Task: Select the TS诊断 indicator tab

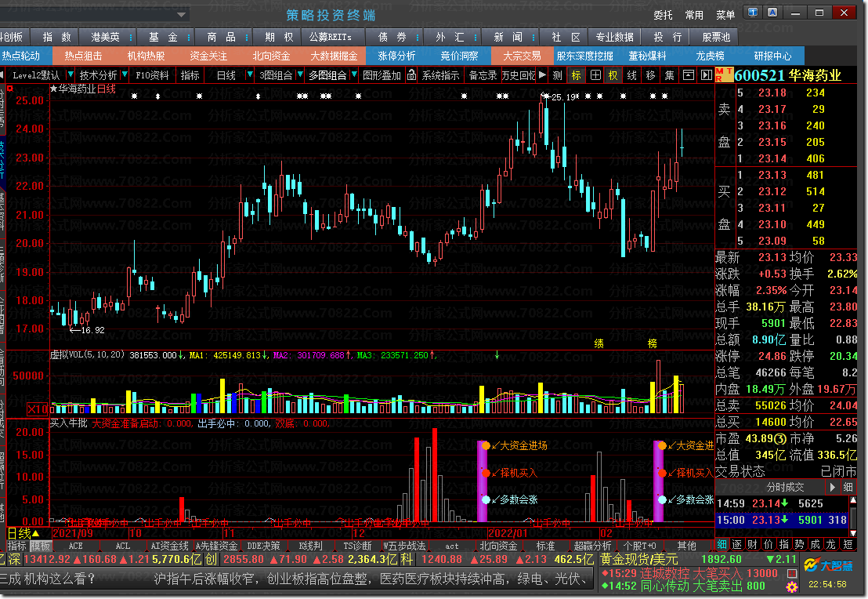Action: pyautogui.click(x=357, y=546)
